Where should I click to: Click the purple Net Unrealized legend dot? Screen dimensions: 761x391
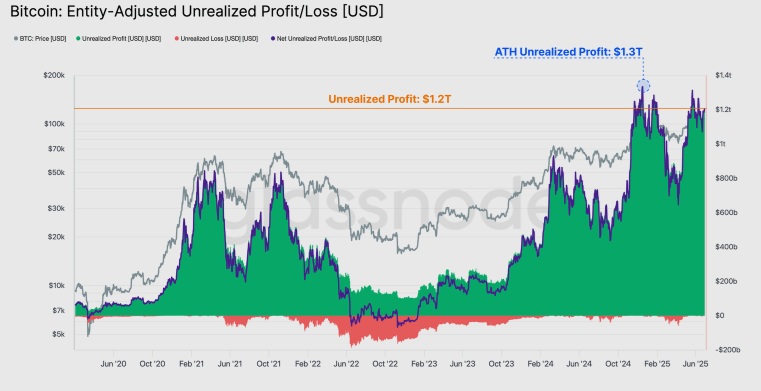click(273, 39)
